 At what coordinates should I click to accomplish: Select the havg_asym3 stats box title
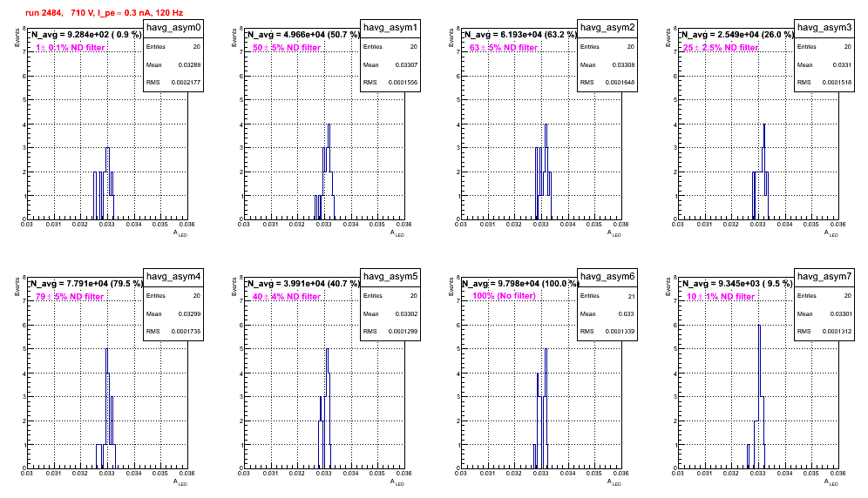pos(824,27)
